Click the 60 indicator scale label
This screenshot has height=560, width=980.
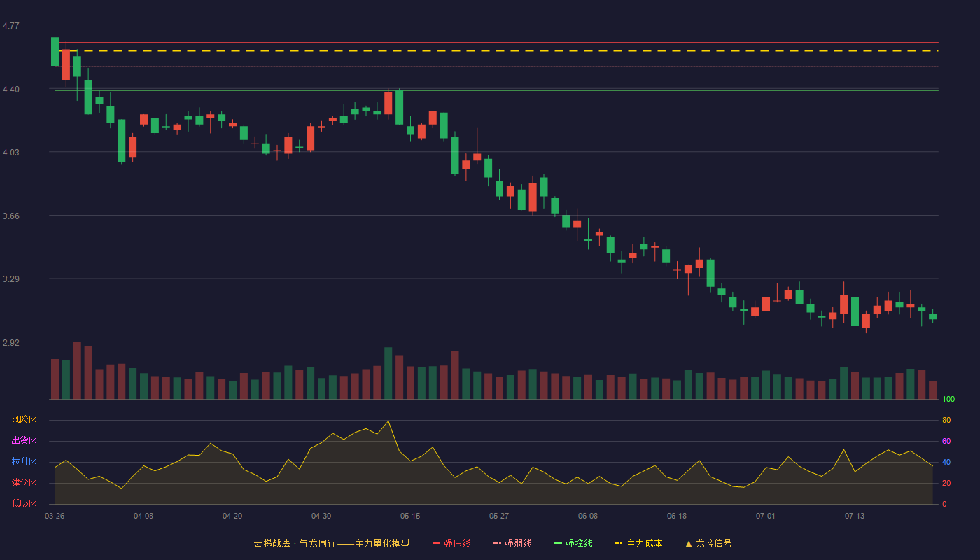[x=946, y=441]
